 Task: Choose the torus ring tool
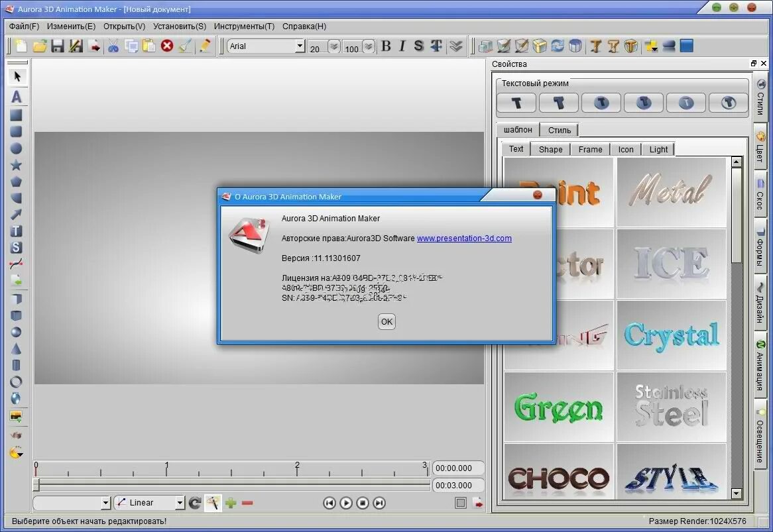tap(16, 382)
